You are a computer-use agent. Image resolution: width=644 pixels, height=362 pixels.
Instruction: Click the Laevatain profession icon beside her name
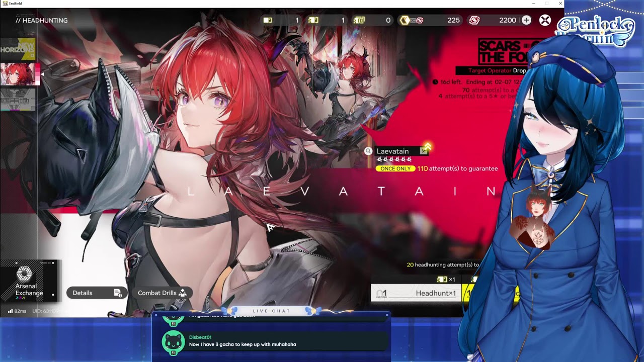pos(424,151)
